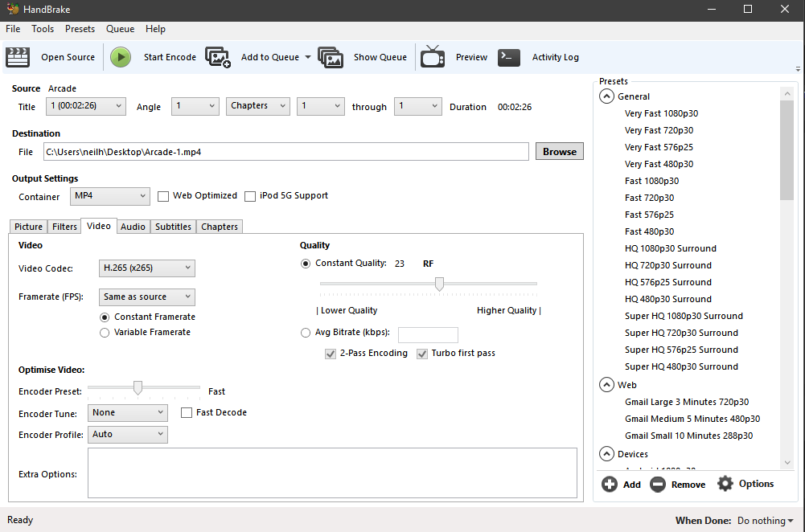Switch to the Audio tab
Image resolution: width=805 pixels, height=532 pixels.
coord(133,227)
